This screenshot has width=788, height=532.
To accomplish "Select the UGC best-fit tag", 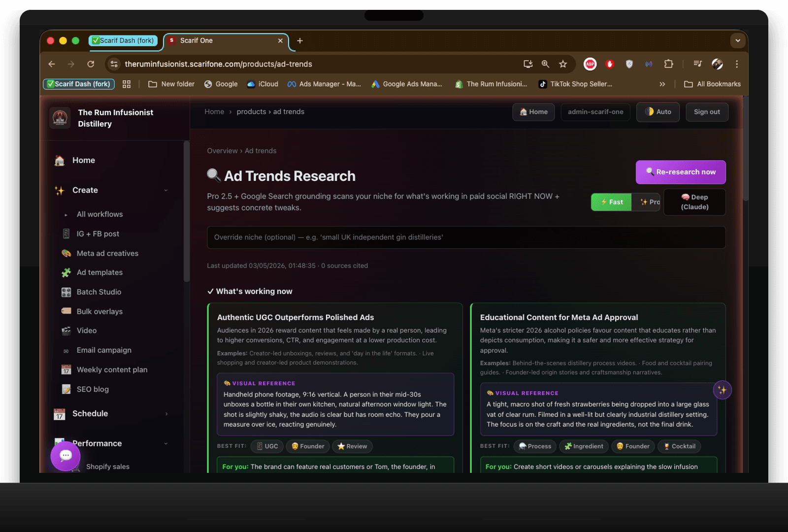I will pyautogui.click(x=267, y=446).
